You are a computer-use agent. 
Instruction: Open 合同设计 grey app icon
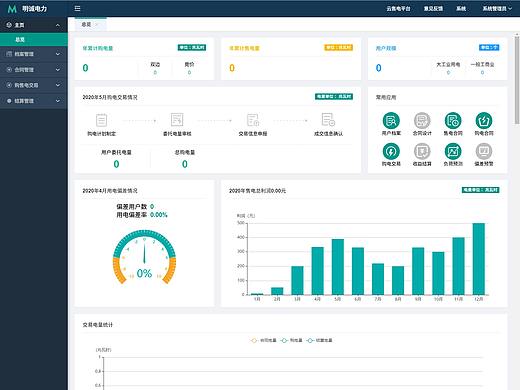pyautogui.click(x=422, y=121)
